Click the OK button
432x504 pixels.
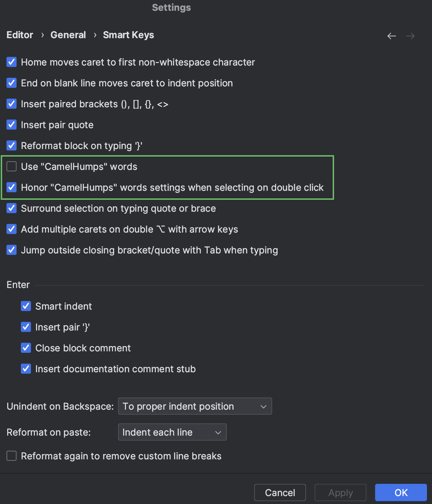401,492
